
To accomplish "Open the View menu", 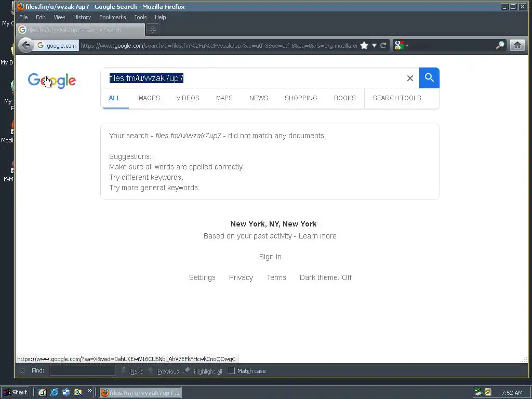I will tap(59, 17).
